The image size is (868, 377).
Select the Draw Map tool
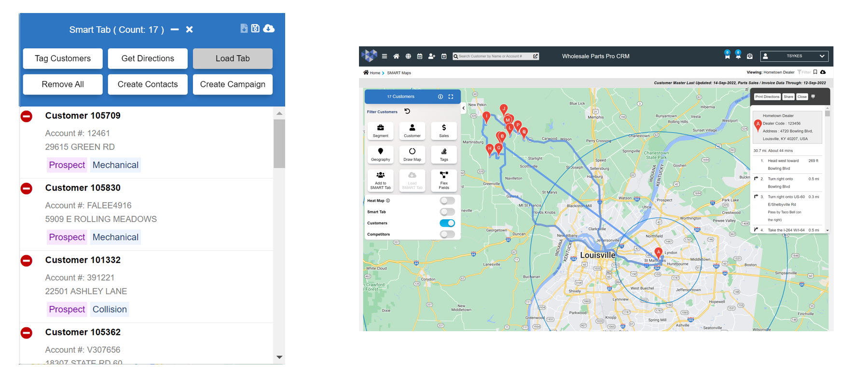[412, 154]
